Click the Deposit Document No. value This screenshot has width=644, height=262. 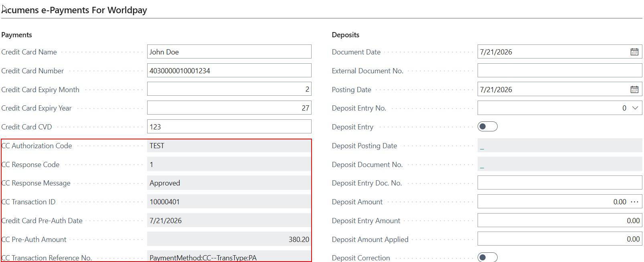pyautogui.click(x=559, y=164)
